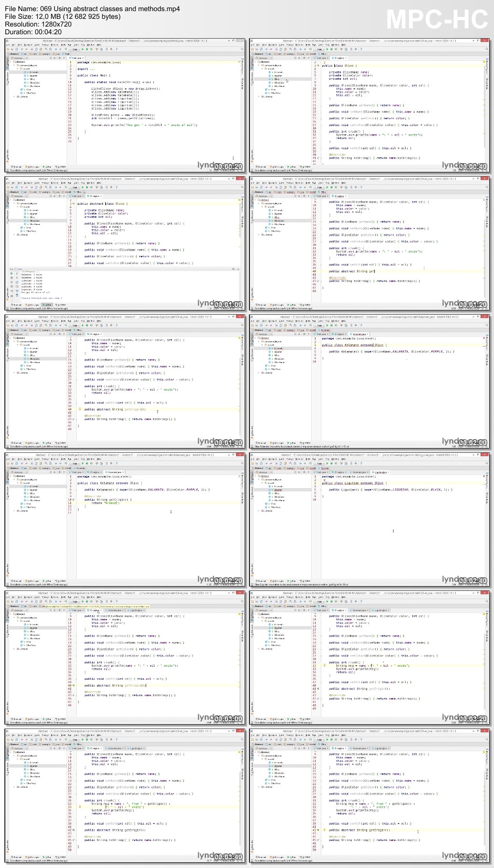This screenshot has height=868, width=494.
Task: Choose the Ligurian class frame at 00:02:40
Action: pos(370,519)
